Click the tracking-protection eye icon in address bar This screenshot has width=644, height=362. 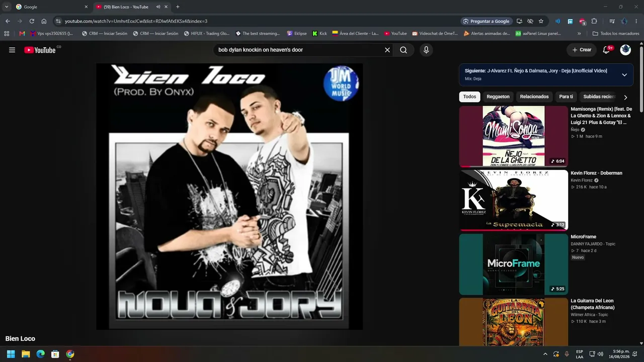pyautogui.click(x=530, y=21)
